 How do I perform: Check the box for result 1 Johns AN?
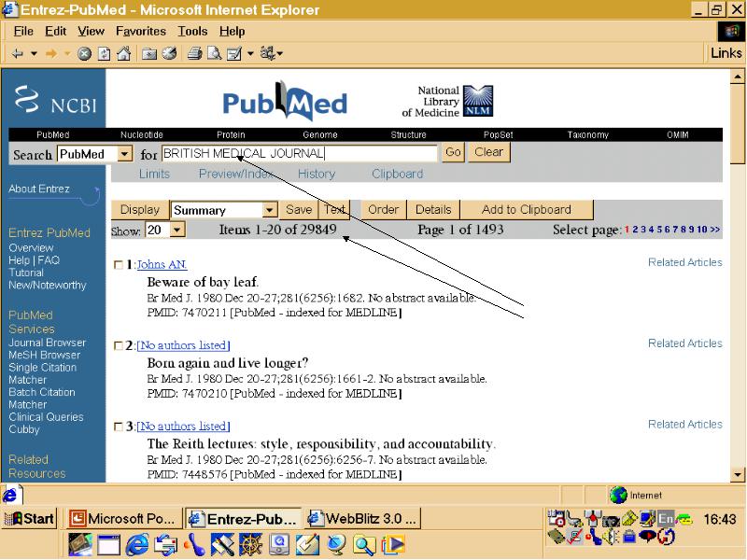pyautogui.click(x=119, y=265)
